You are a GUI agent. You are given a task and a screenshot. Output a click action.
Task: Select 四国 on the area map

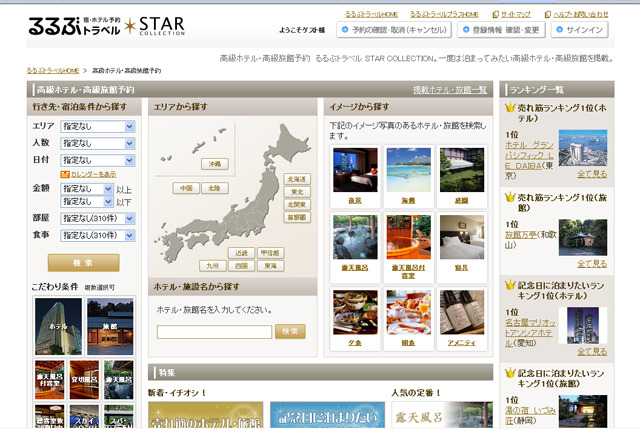(x=241, y=266)
